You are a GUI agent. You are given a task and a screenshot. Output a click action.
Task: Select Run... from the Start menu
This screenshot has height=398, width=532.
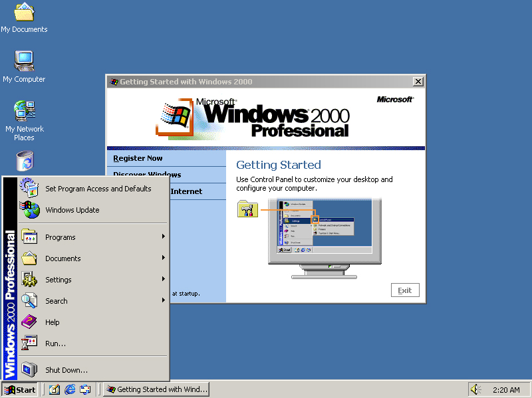click(93, 344)
